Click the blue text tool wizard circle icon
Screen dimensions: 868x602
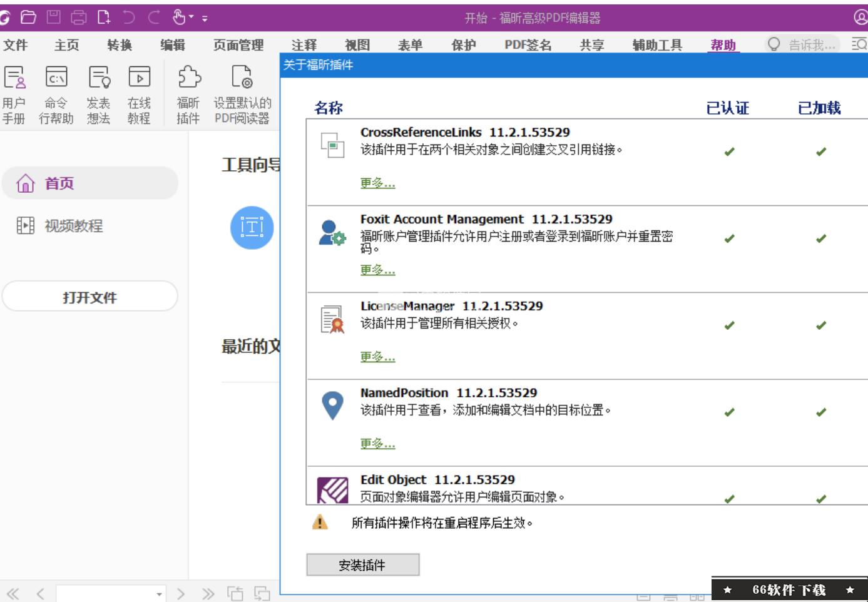pyautogui.click(x=252, y=227)
